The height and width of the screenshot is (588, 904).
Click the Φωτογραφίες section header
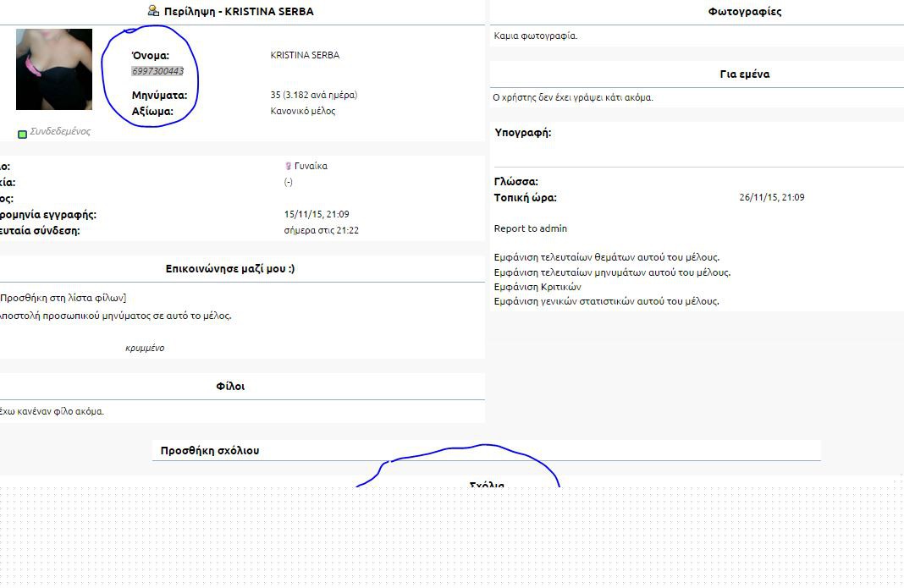(744, 12)
